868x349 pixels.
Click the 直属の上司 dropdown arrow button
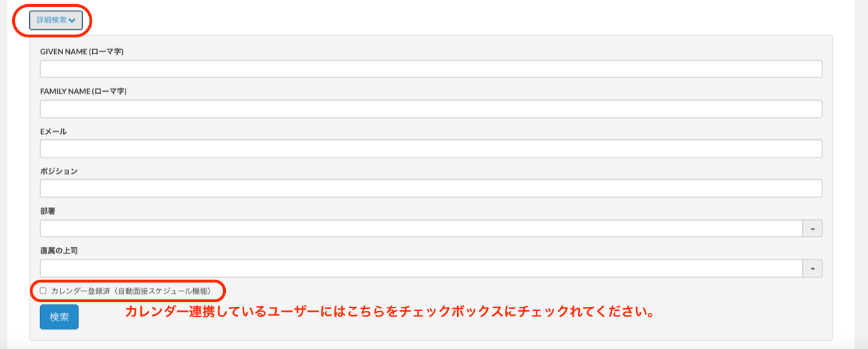[812, 268]
